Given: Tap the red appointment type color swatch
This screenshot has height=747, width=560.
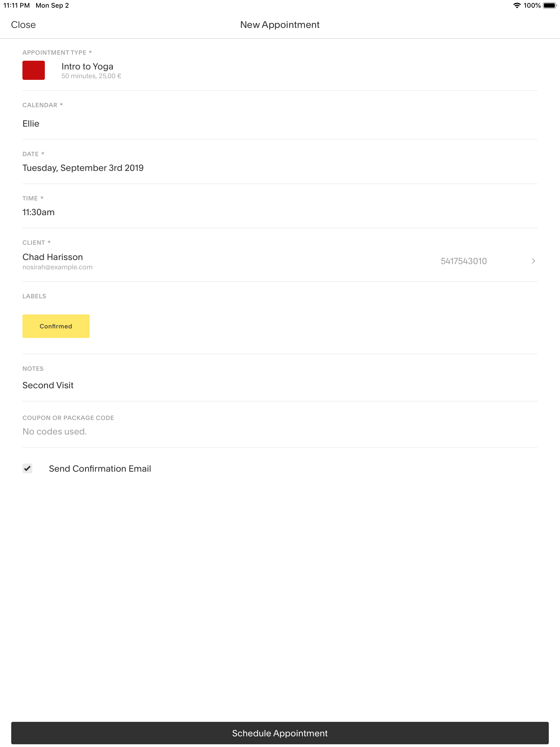Looking at the screenshot, I should point(33,70).
